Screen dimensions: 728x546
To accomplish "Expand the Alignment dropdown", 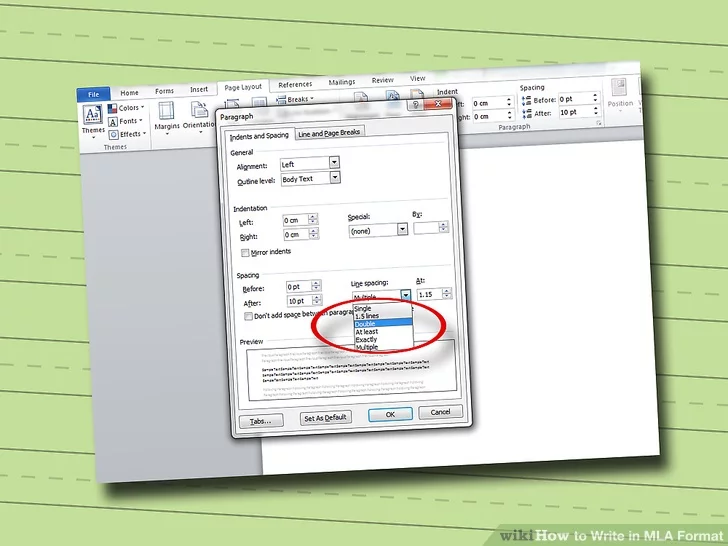I will (334, 163).
